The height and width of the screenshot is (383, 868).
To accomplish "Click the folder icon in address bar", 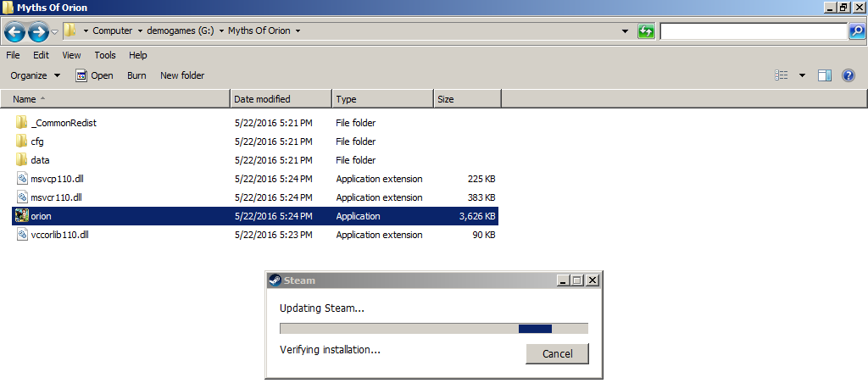I will coord(70,31).
